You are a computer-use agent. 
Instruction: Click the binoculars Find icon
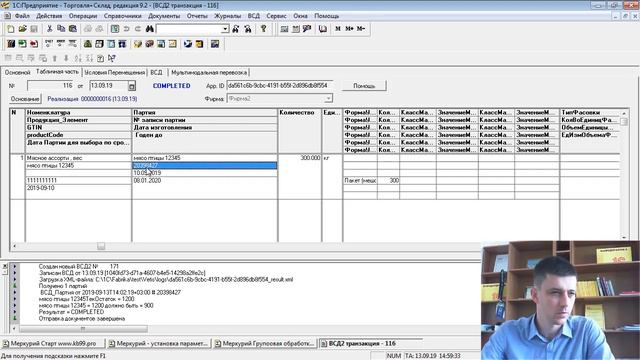[149, 29]
